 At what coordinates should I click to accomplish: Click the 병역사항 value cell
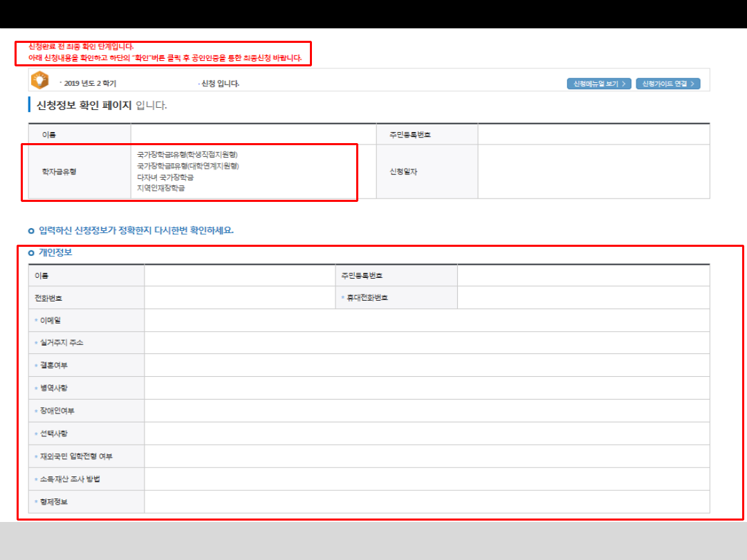point(427,388)
